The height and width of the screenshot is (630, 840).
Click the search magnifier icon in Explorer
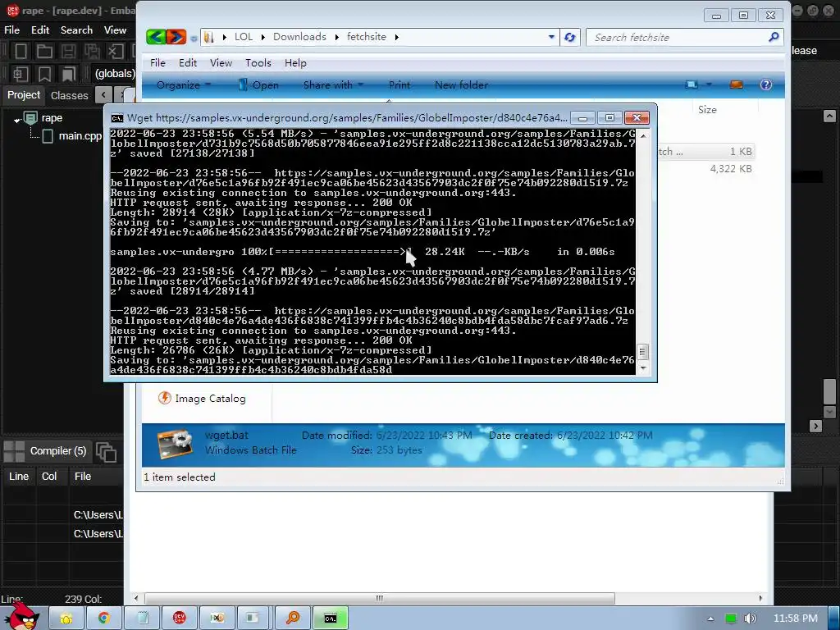coord(773,37)
